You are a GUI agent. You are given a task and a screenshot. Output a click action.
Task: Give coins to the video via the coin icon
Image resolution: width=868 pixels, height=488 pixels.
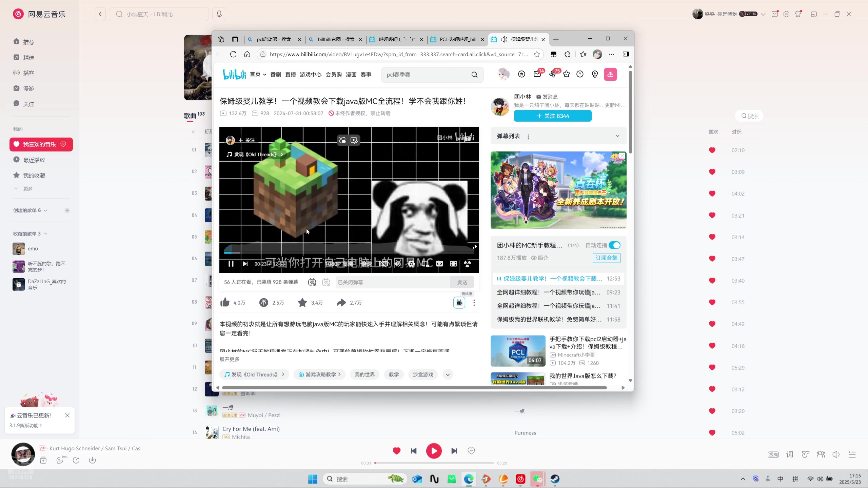pos(264,302)
